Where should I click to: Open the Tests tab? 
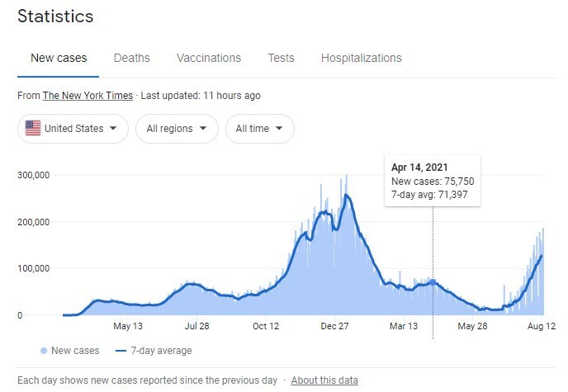pos(281,58)
